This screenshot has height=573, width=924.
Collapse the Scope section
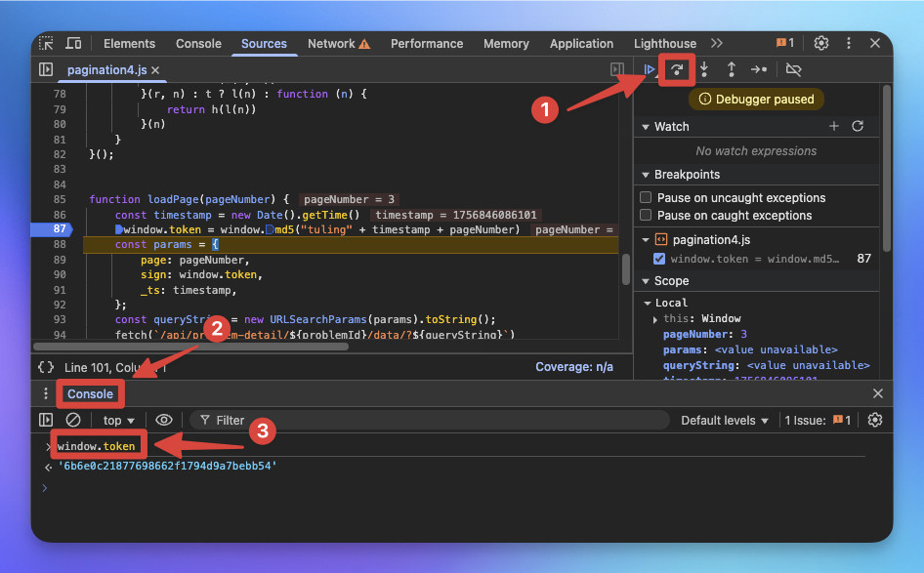coord(646,281)
